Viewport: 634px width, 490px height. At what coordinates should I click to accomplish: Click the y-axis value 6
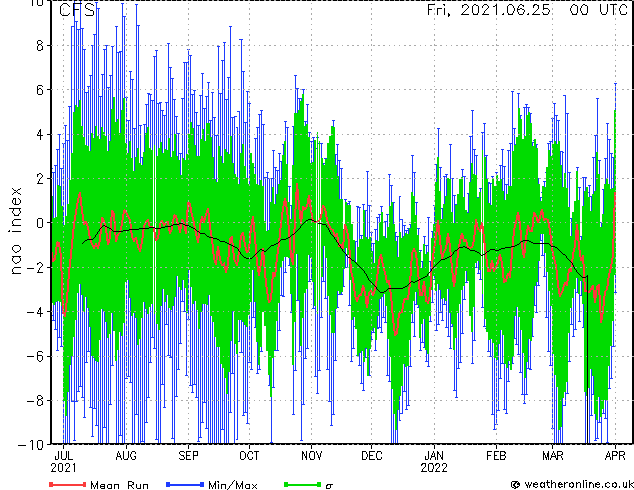(40, 90)
